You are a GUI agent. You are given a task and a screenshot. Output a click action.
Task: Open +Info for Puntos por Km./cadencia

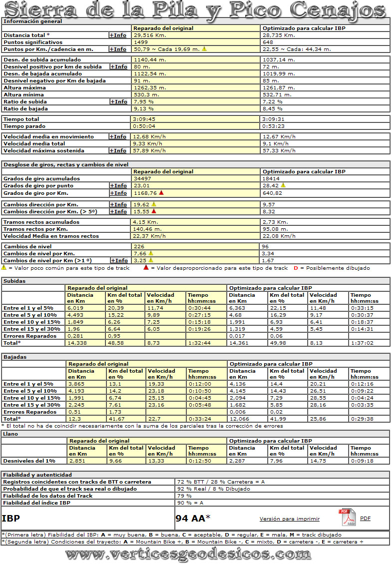coord(118,49)
